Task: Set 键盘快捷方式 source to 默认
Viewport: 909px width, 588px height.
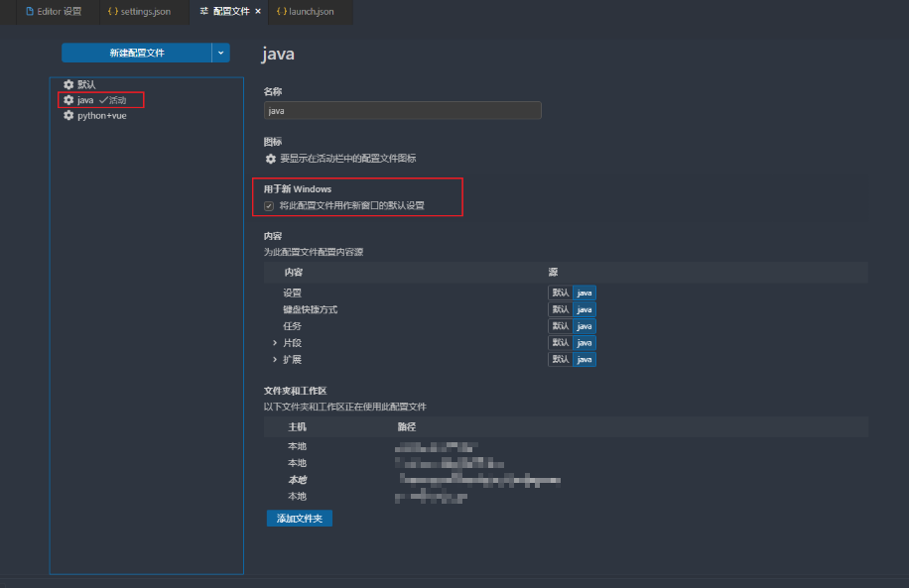Action: (x=563, y=308)
